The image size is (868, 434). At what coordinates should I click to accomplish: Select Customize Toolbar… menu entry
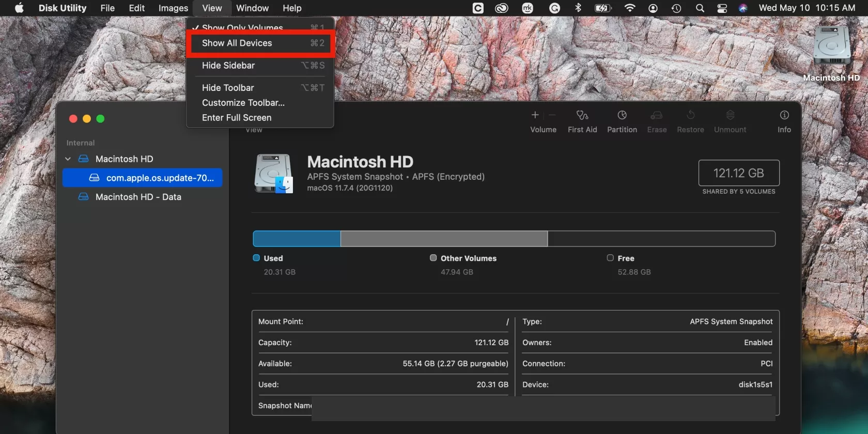243,103
